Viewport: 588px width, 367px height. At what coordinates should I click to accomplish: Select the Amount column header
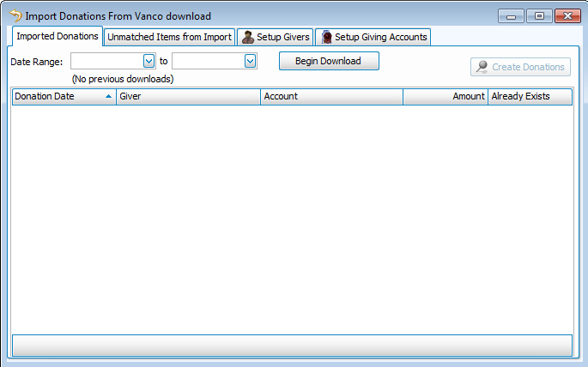pyautogui.click(x=446, y=97)
